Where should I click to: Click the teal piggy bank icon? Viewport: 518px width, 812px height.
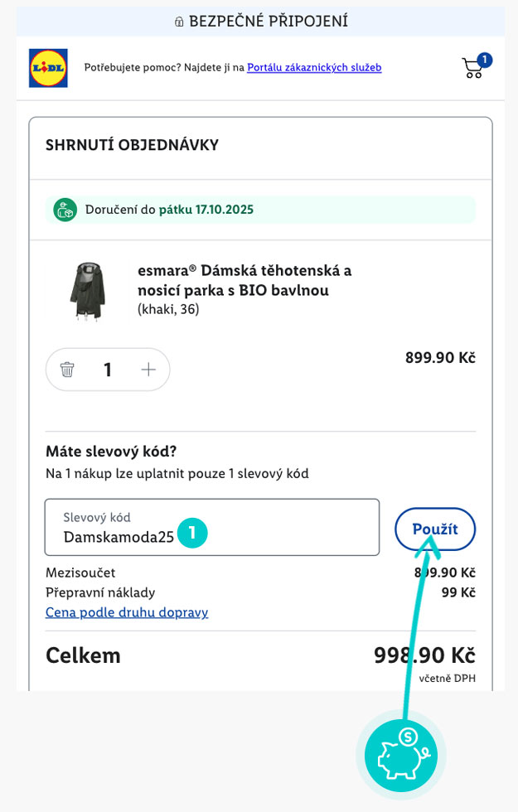[401, 756]
